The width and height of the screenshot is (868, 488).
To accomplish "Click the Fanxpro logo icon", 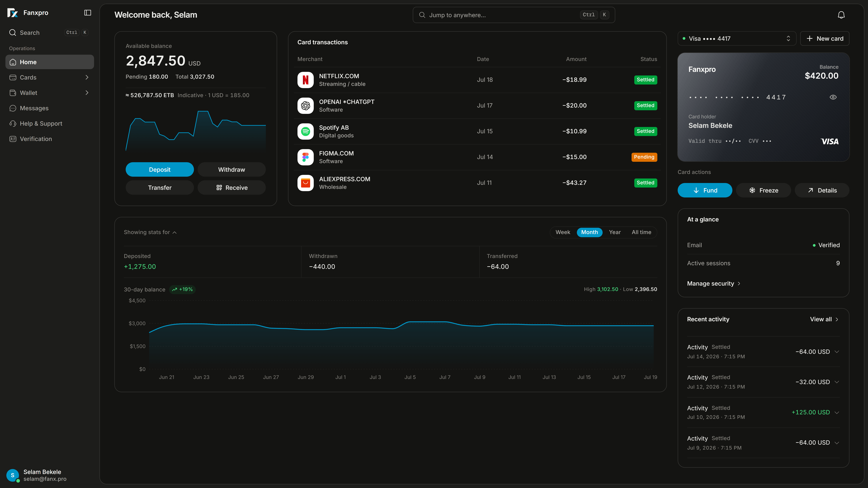I will [x=12, y=13].
